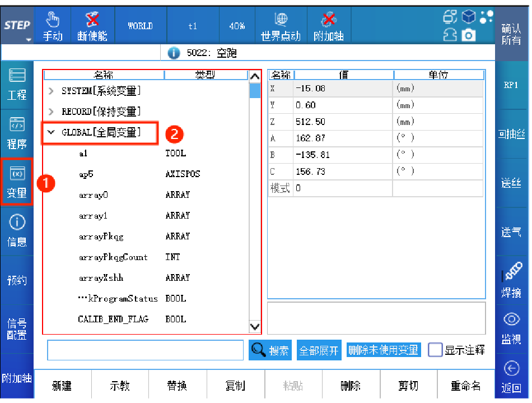
Task: Expand the RECORD[保持变量] tree node
Action: pos(52,112)
